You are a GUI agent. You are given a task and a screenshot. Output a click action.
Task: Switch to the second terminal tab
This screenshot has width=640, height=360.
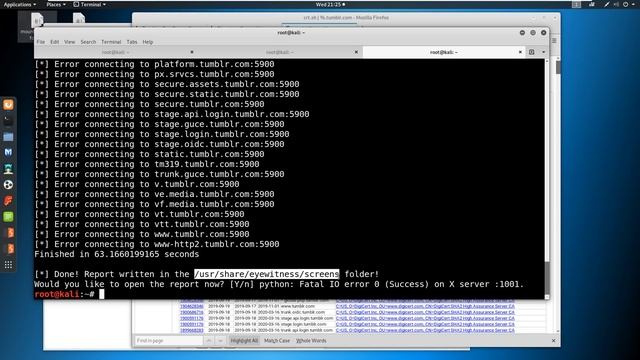280,52
